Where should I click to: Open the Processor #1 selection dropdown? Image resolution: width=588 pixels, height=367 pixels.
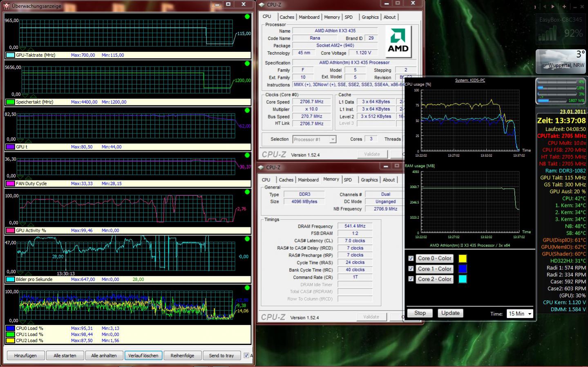point(314,139)
